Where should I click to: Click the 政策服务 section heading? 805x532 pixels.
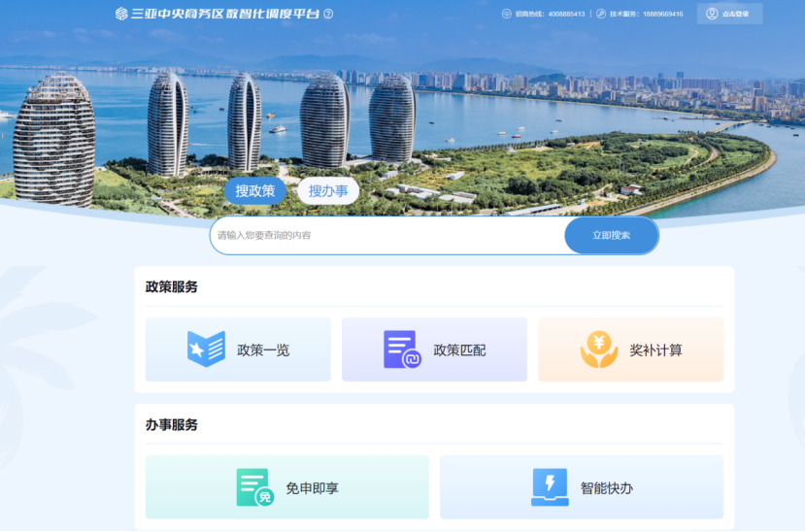[x=172, y=286]
